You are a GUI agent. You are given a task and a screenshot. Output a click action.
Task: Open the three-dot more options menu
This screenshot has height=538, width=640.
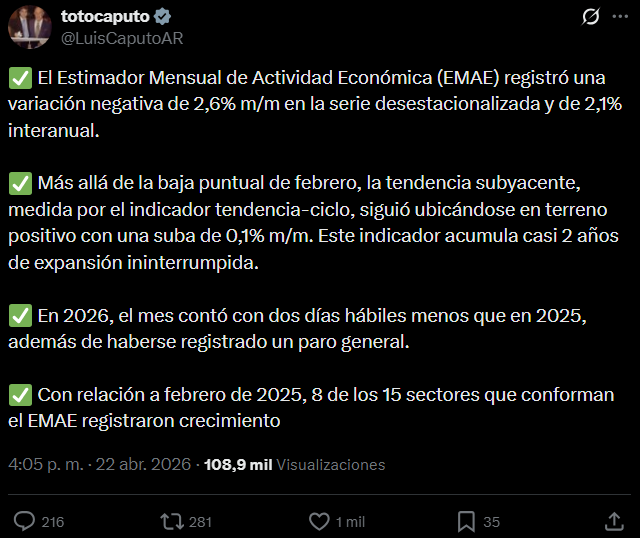(x=620, y=17)
